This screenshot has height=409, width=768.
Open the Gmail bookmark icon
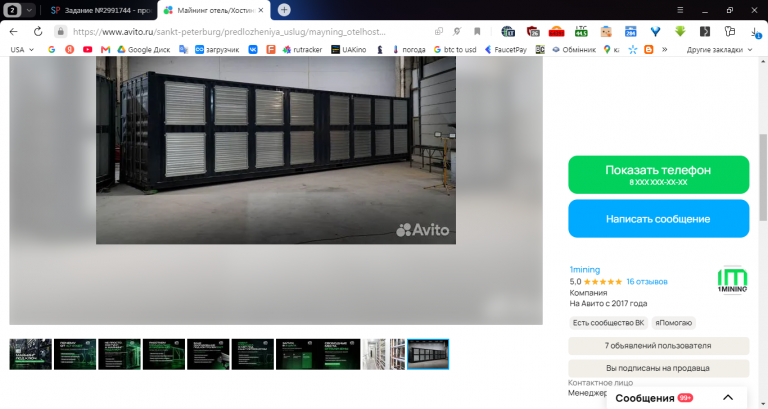pyautogui.click(x=105, y=49)
